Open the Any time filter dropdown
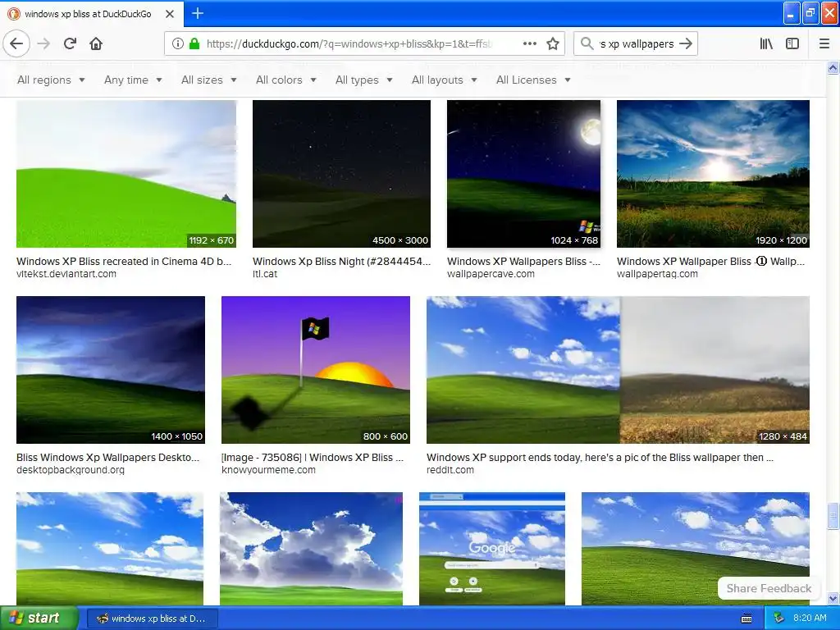 tap(133, 80)
